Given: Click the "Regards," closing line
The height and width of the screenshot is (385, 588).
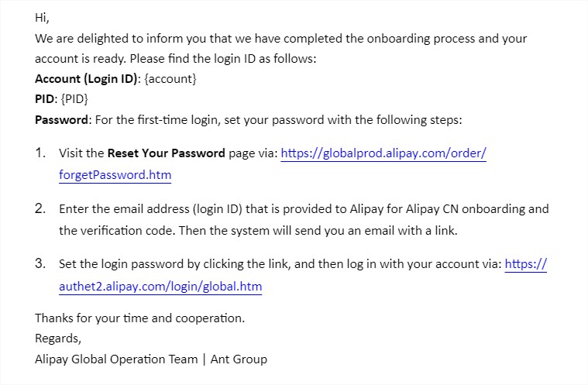Looking at the screenshot, I should point(58,339).
